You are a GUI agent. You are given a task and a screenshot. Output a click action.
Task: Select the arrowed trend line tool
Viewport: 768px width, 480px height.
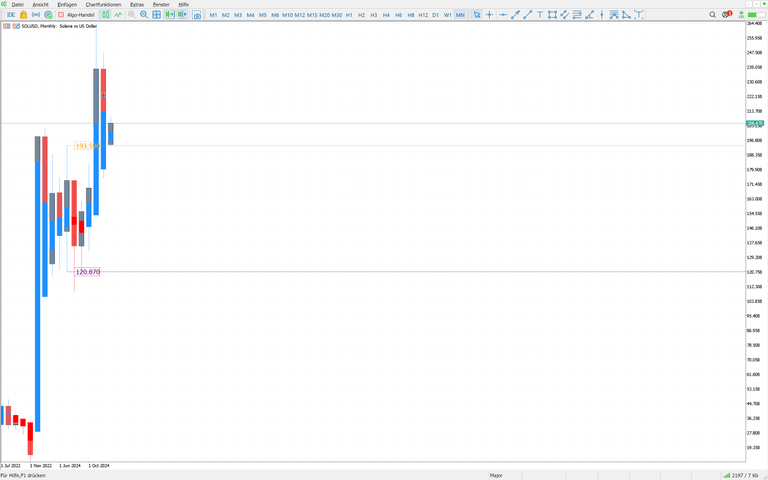tap(515, 15)
